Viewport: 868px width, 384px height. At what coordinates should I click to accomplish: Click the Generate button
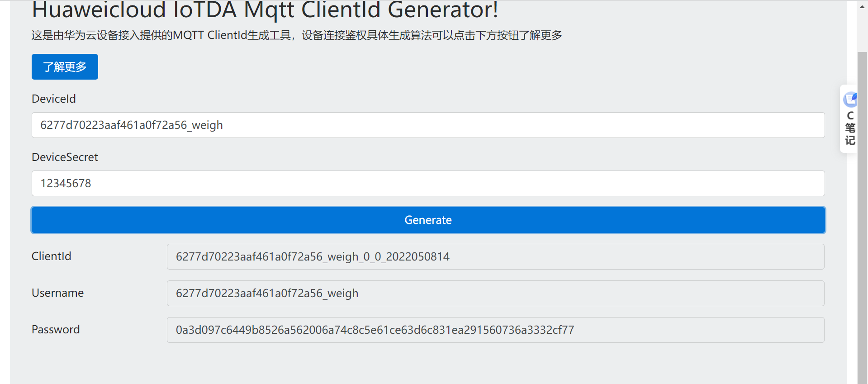pyautogui.click(x=428, y=220)
